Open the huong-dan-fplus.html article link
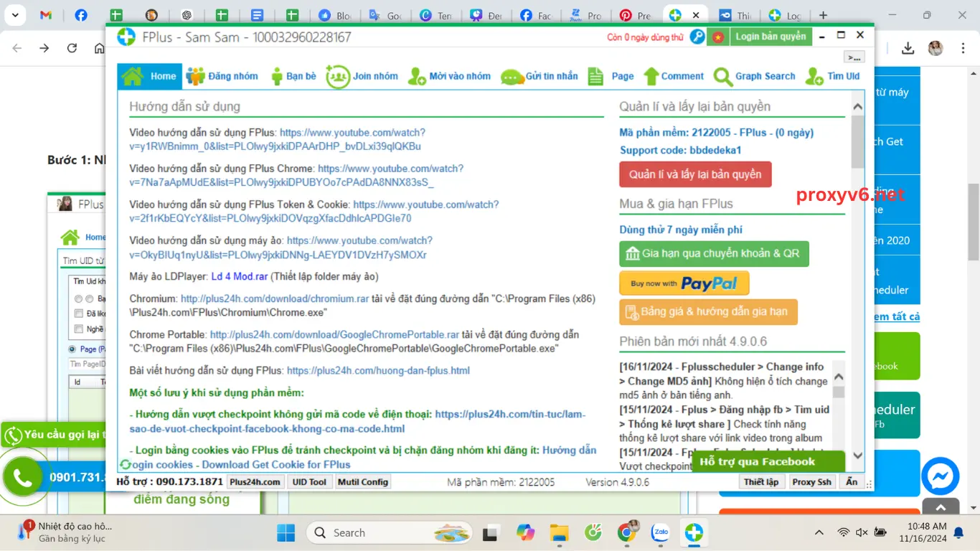 pos(378,370)
